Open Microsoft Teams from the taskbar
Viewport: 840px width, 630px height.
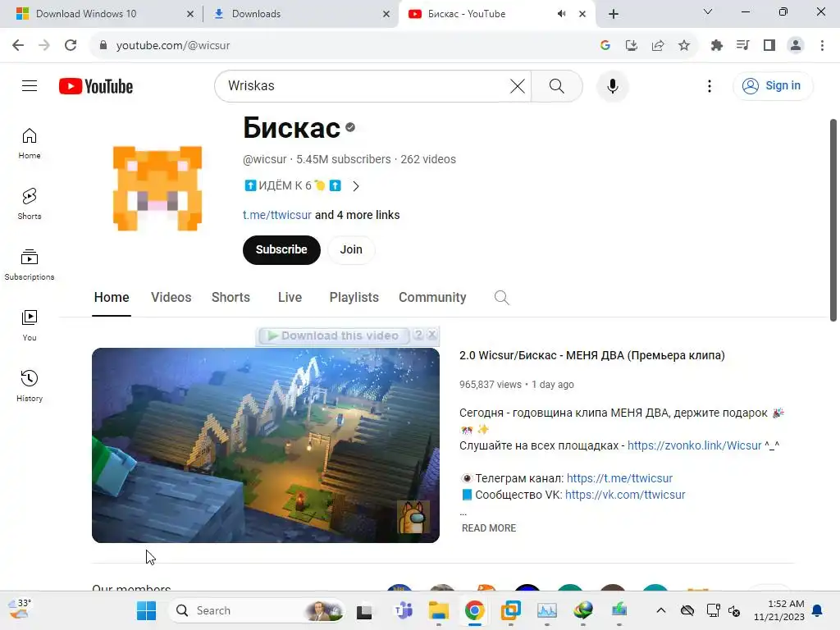point(404,610)
